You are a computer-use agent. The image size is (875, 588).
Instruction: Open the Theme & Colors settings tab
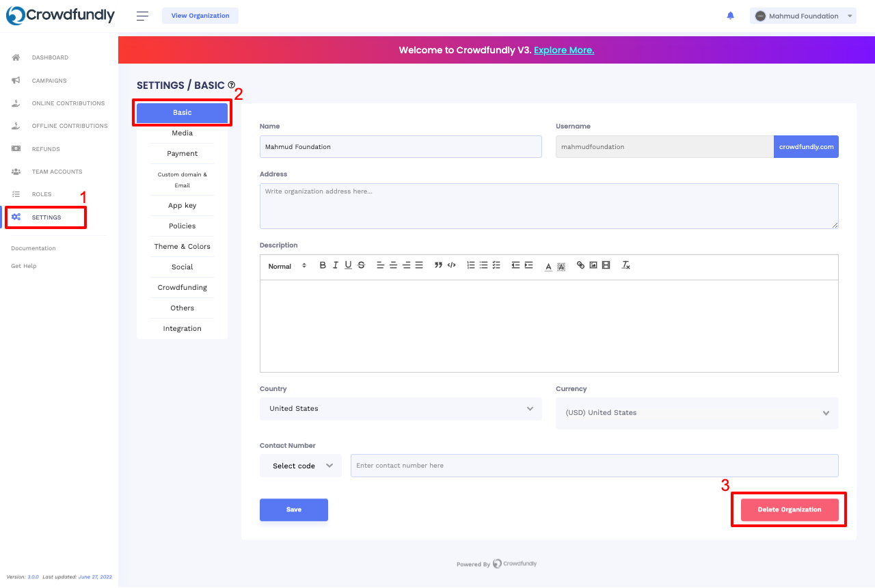point(182,247)
